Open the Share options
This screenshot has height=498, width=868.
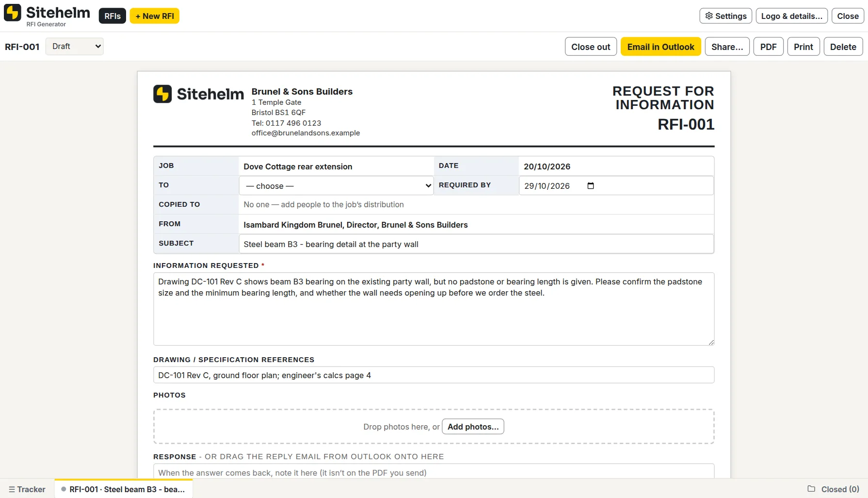click(727, 47)
